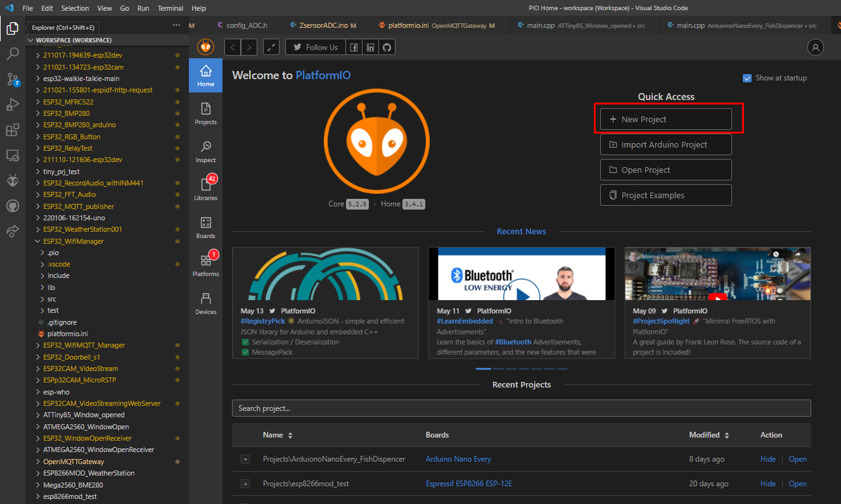
Task: Select Home in PIO sidebar
Action: point(205,75)
